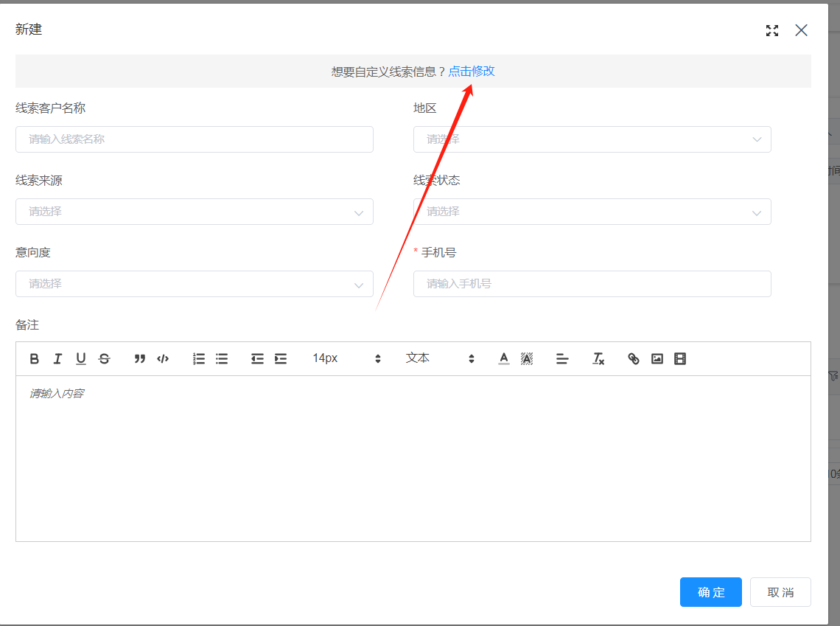Insert a video with the film icon
This screenshot has height=626, width=840.
(x=680, y=359)
